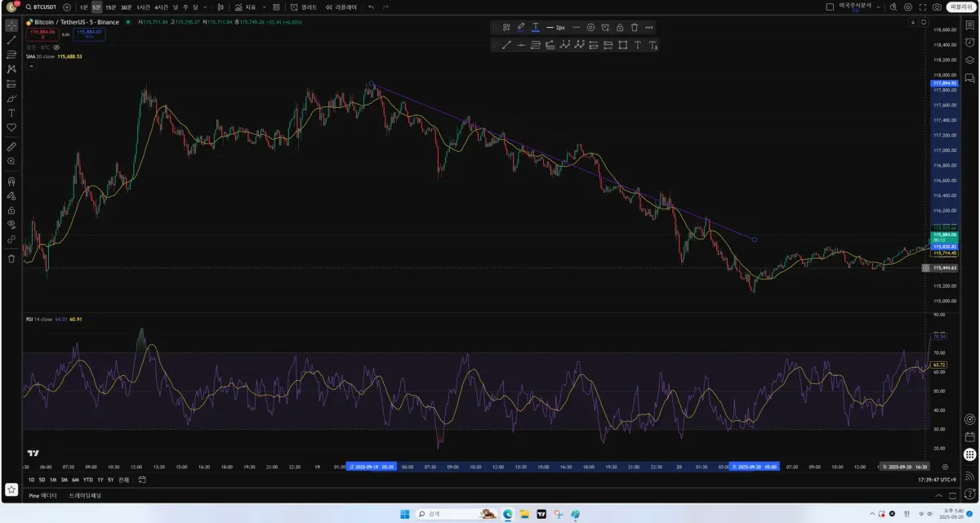Open the 지표 indicators menu
The width and height of the screenshot is (980, 523).
[x=246, y=7]
